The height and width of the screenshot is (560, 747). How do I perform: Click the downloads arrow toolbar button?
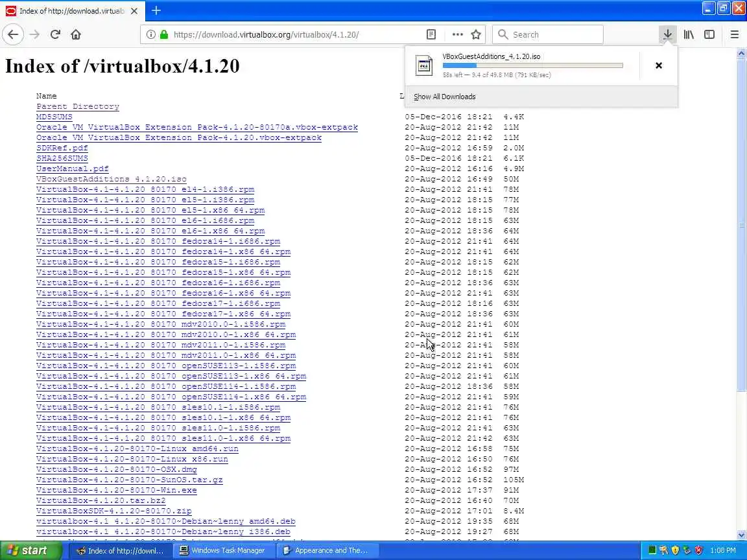tap(667, 34)
